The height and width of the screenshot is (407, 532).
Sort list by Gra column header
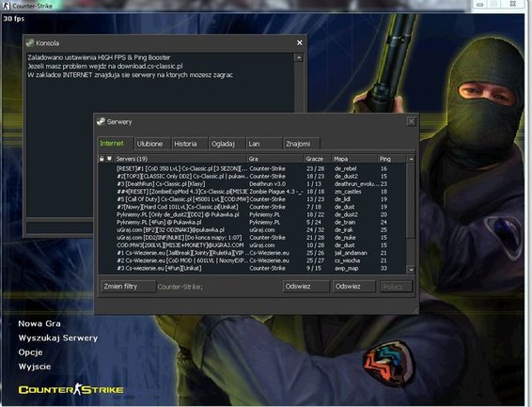click(275, 159)
